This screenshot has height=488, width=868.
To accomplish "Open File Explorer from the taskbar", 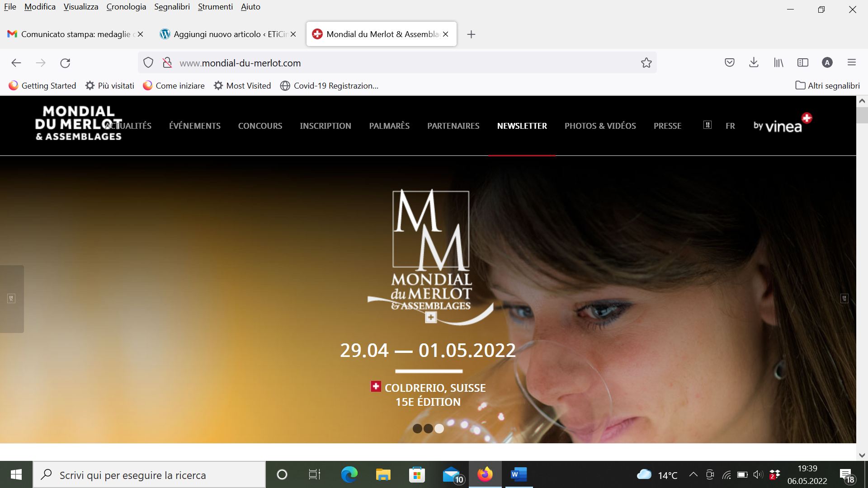I will click(383, 474).
